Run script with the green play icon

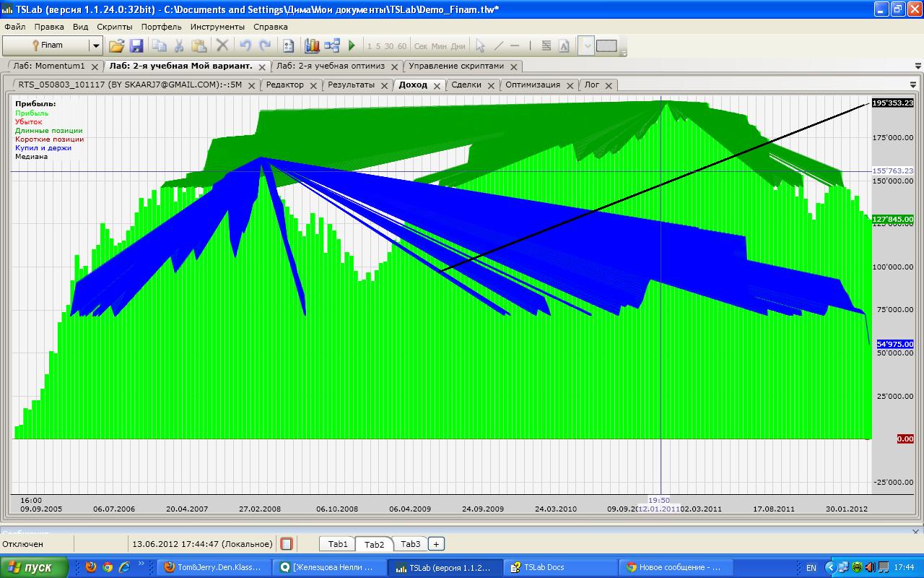coord(352,46)
